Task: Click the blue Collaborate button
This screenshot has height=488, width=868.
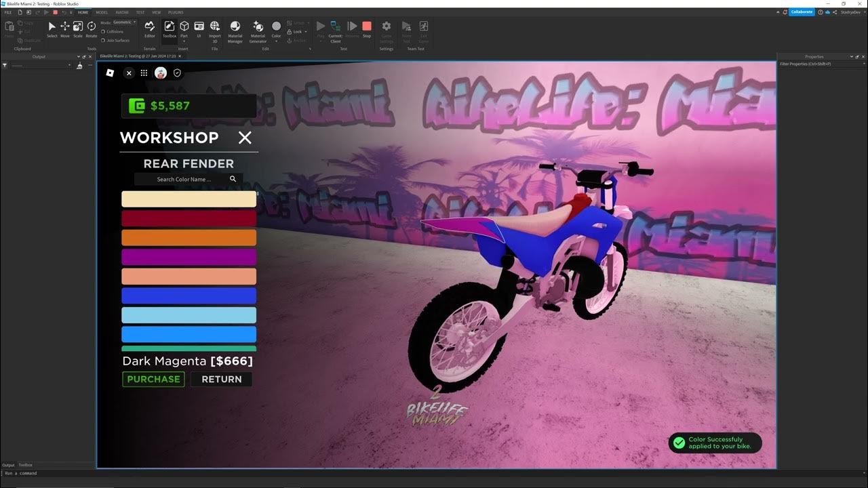Action: pyautogui.click(x=802, y=12)
